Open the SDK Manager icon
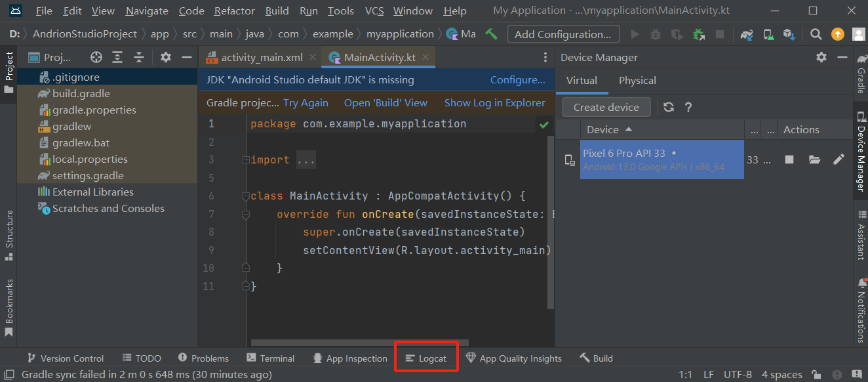The height and width of the screenshot is (382, 868). pyautogui.click(x=789, y=33)
